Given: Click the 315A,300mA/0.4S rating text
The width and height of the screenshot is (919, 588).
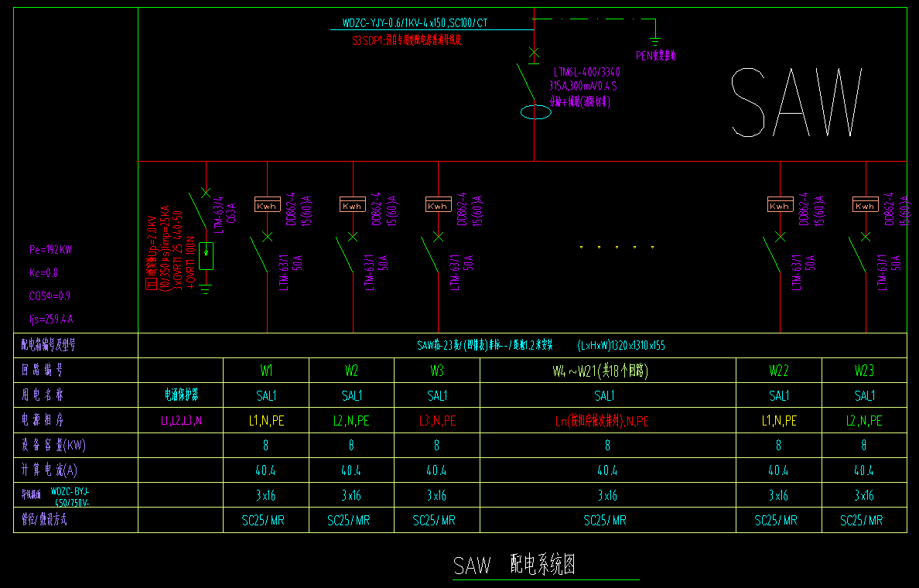Looking at the screenshot, I should (582, 86).
